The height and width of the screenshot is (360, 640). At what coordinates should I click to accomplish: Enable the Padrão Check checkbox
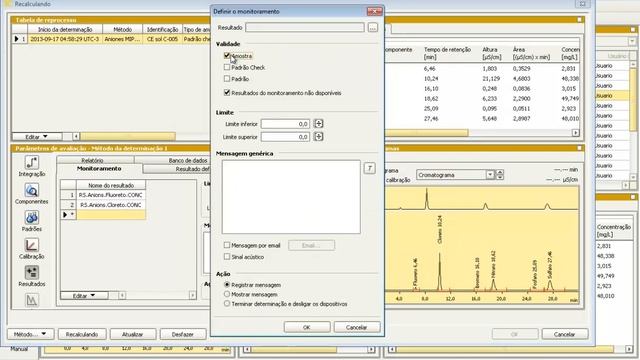[227, 67]
